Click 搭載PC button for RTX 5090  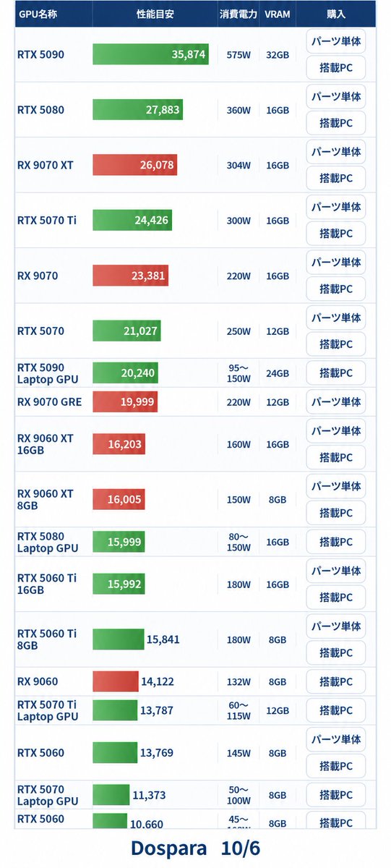pos(336,68)
